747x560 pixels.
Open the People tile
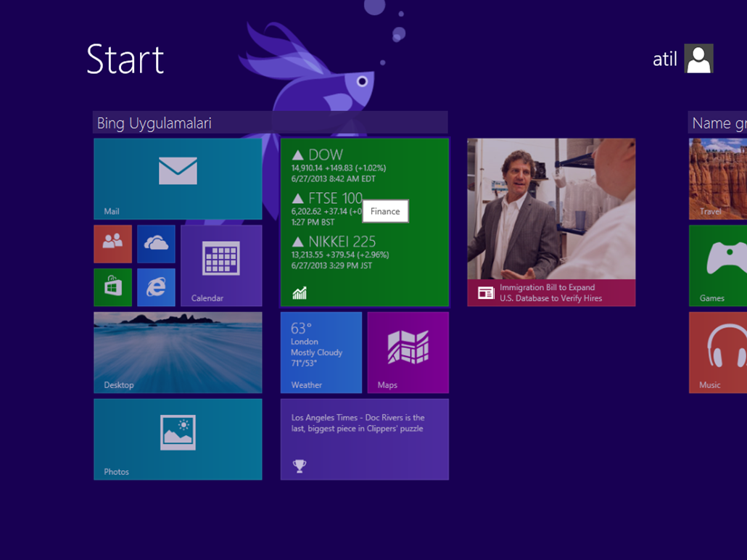pos(113,244)
